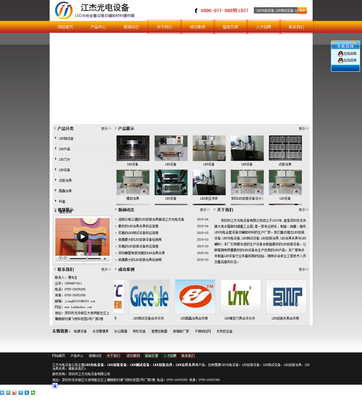Viewport: 362px width, 400px height.
Task: Focus the header search input field
Action: pyautogui.click(x=276, y=10)
